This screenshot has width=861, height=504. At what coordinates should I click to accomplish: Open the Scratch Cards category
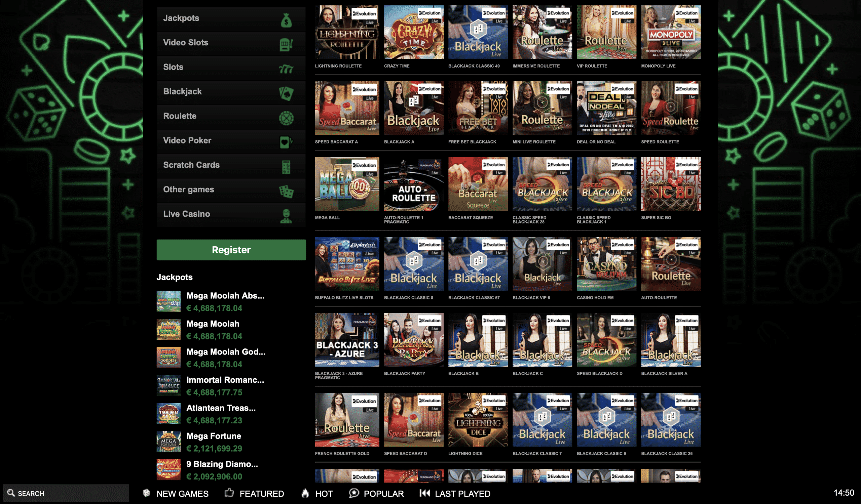pos(231,166)
